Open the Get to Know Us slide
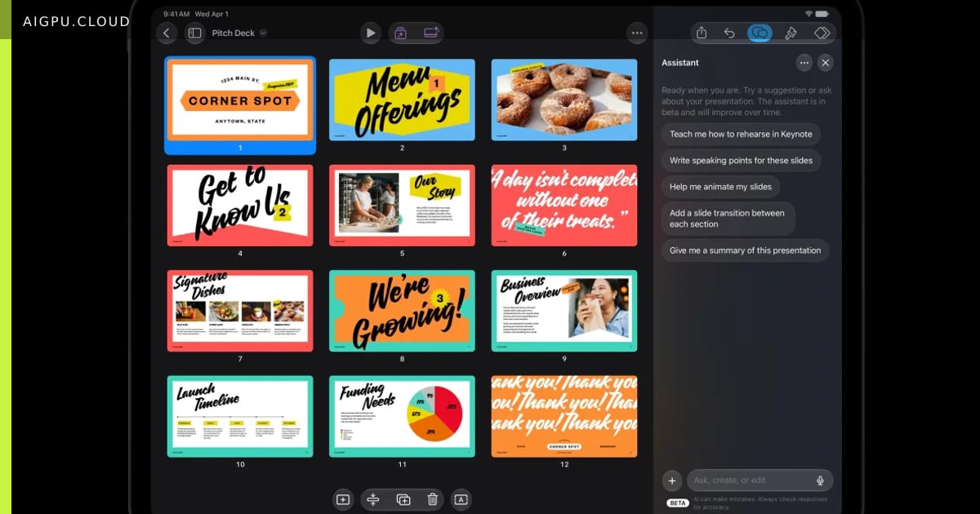 point(240,206)
